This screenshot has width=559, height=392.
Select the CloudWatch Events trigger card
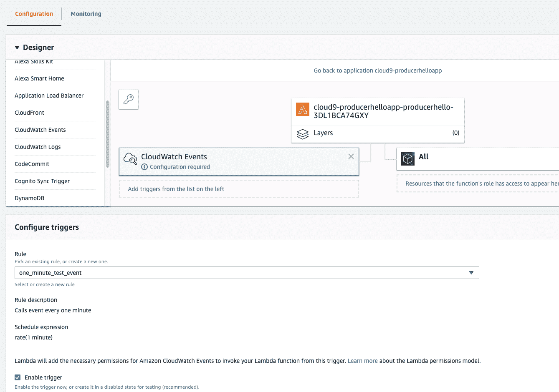(239, 161)
